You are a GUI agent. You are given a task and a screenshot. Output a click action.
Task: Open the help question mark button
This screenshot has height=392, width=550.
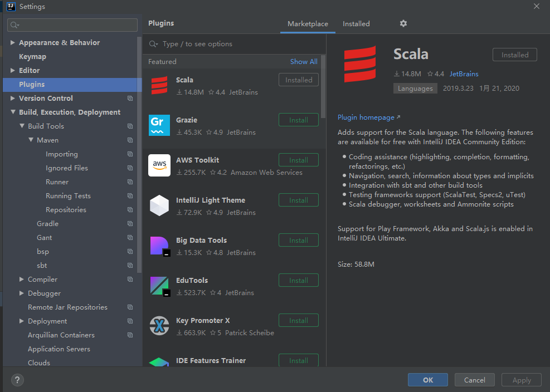(17, 380)
